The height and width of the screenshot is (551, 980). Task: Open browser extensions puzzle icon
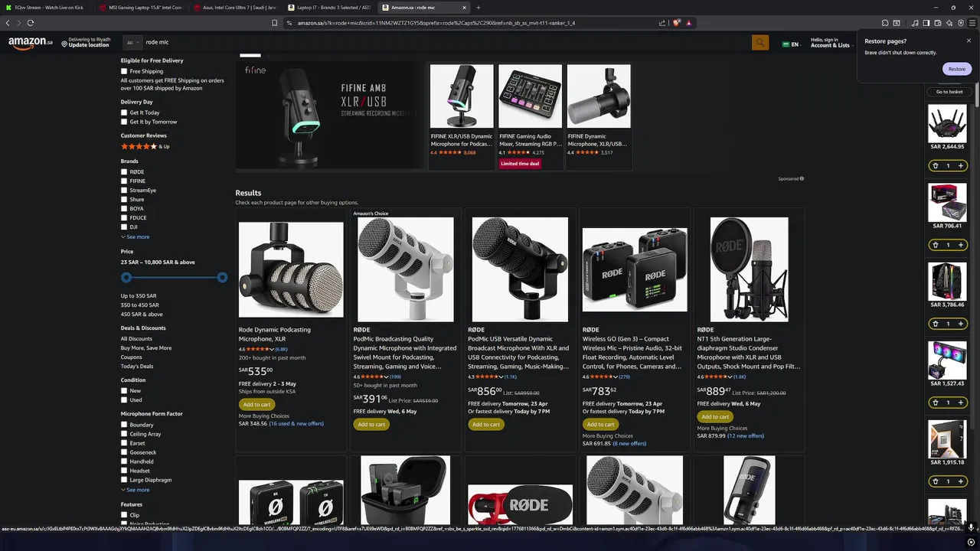coord(886,23)
